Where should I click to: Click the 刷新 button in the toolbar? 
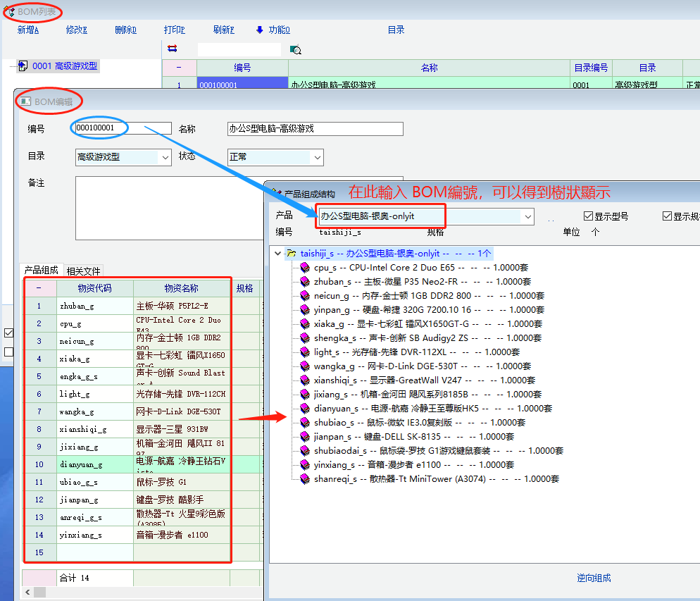tap(223, 30)
